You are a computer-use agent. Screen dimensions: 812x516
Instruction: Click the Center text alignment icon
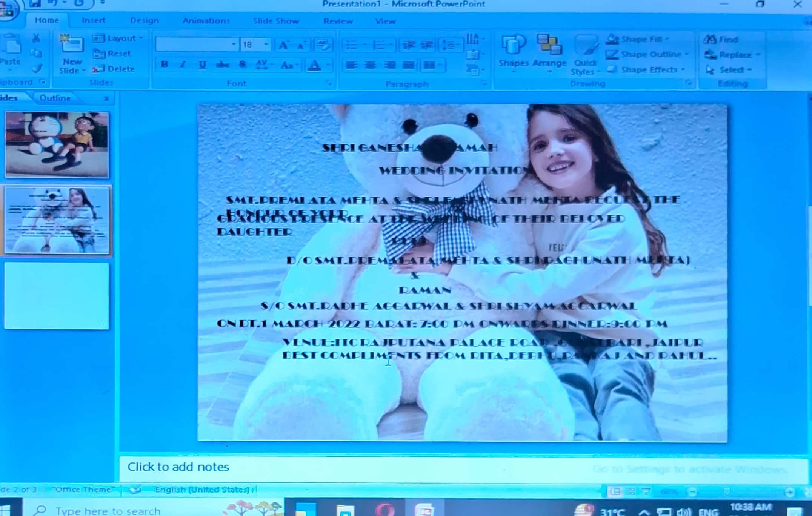pyautogui.click(x=371, y=65)
